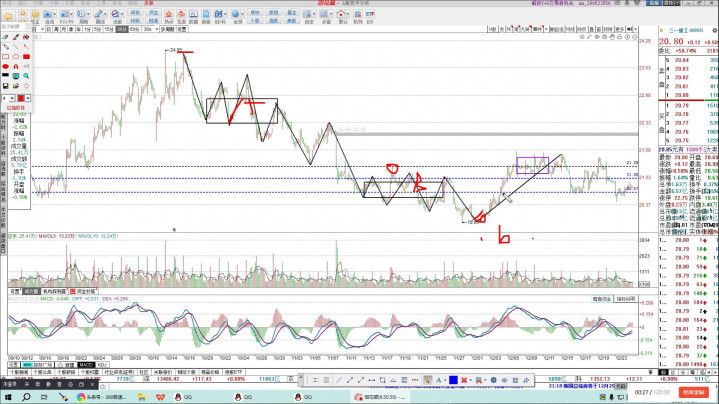This screenshot has width=719, height=404.
Task: Choose the hollow ellipse drawing tool
Action: (x=16, y=57)
